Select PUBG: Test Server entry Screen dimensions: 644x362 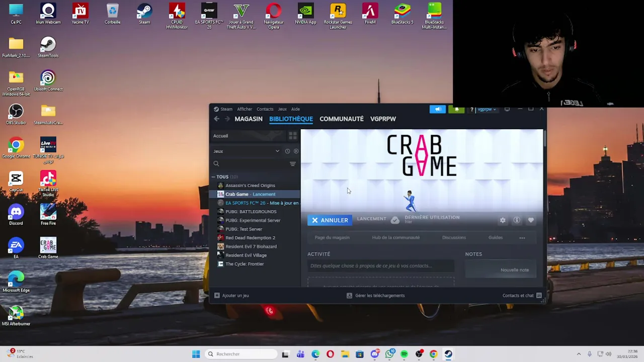pyautogui.click(x=244, y=229)
